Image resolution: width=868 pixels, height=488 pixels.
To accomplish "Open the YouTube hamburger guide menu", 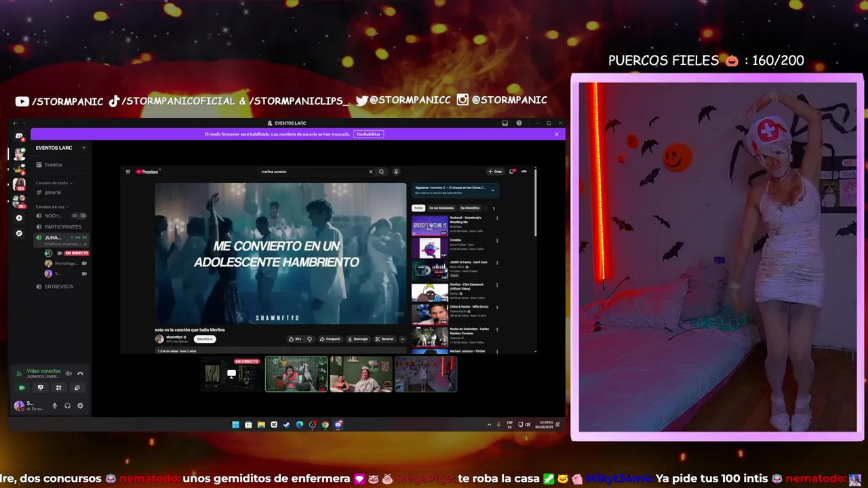I will coord(127,171).
